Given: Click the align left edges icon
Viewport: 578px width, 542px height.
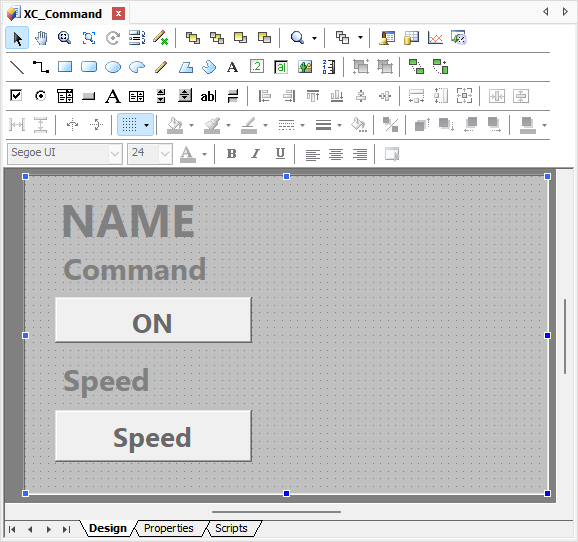Looking at the screenshot, I should (x=264, y=96).
